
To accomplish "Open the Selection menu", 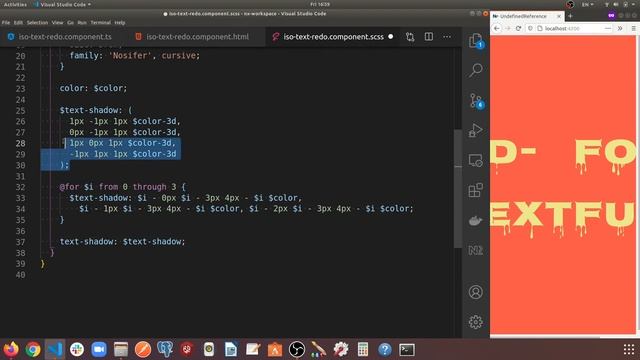I will coord(38,22).
